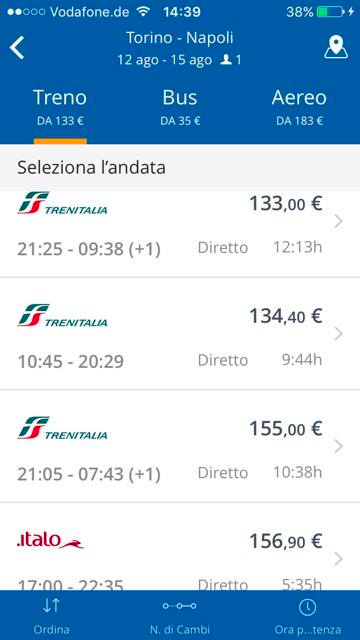
Task: Tap the passenger count person icon
Action: tap(226, 60)
